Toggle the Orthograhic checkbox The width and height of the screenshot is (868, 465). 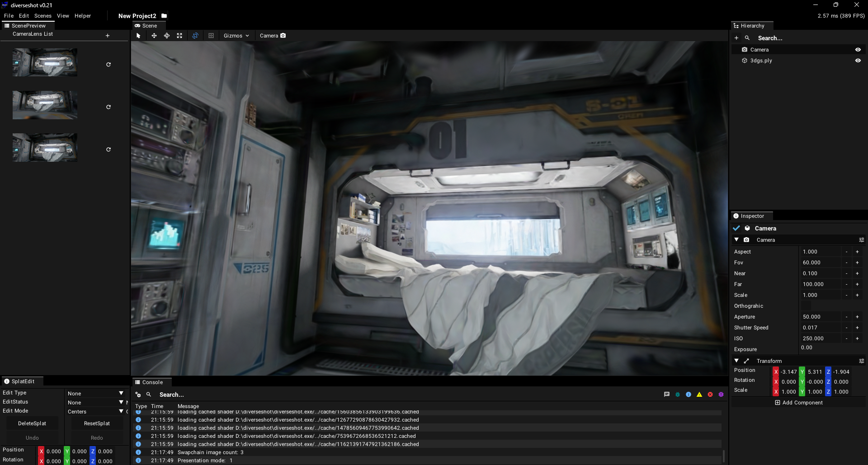[807, 306]
